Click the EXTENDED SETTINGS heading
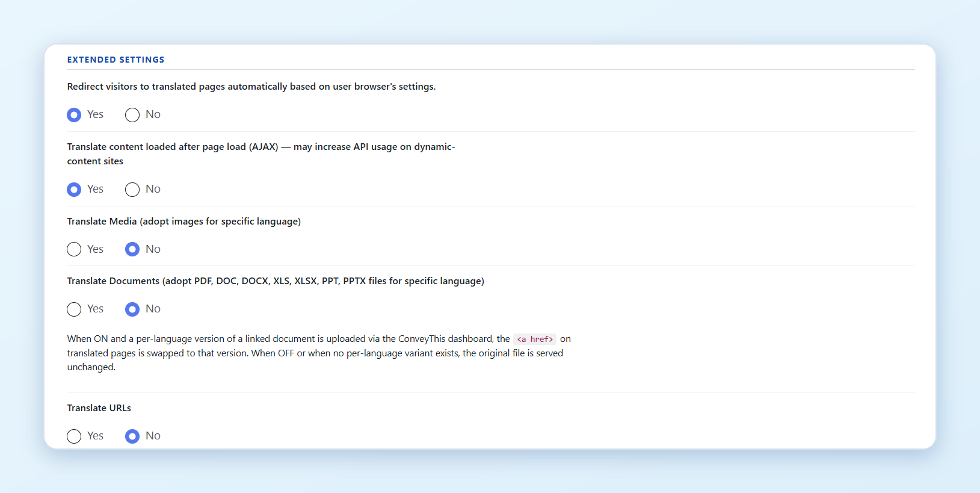Screen dimensions: 980x493 tap(116, 60)
